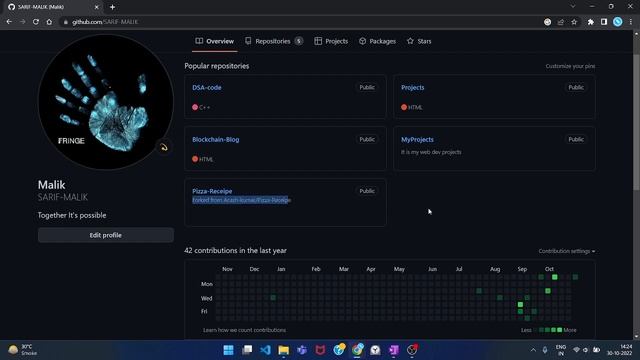Toggle the browser side panel icon
This screenshot has height=360, width=640.
pos(604,22)
